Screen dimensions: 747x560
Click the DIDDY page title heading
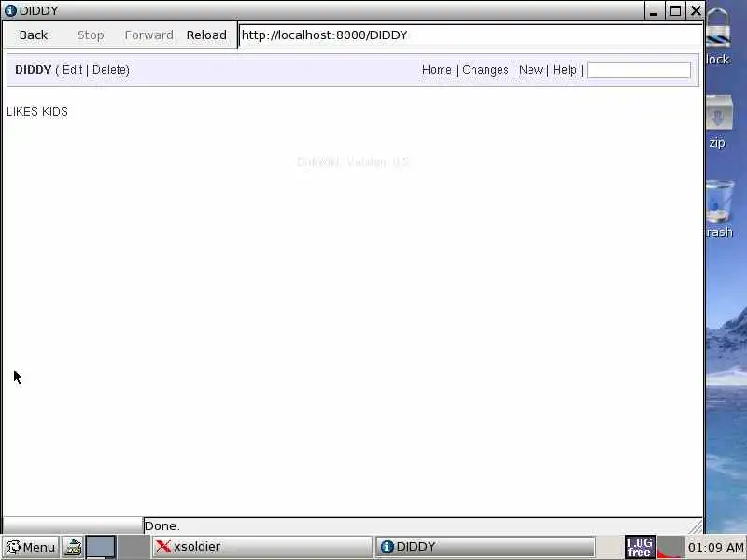click(x=33, y=70)
